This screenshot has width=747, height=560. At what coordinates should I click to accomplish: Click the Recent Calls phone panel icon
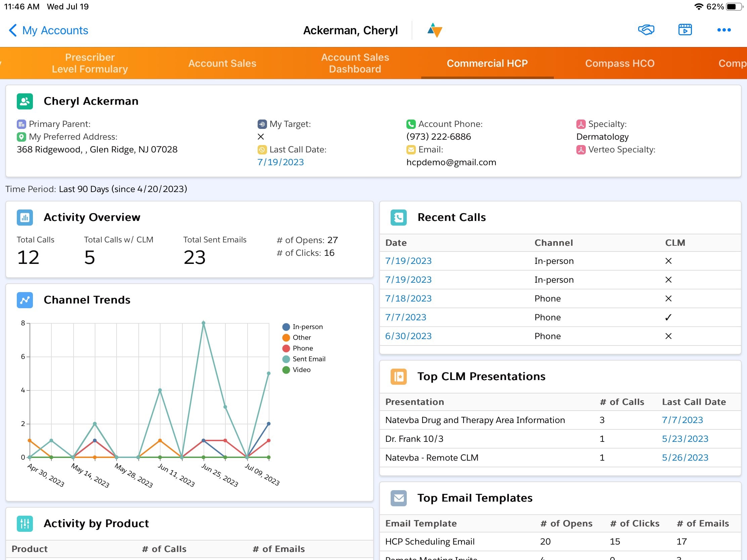tap(398, 218)
